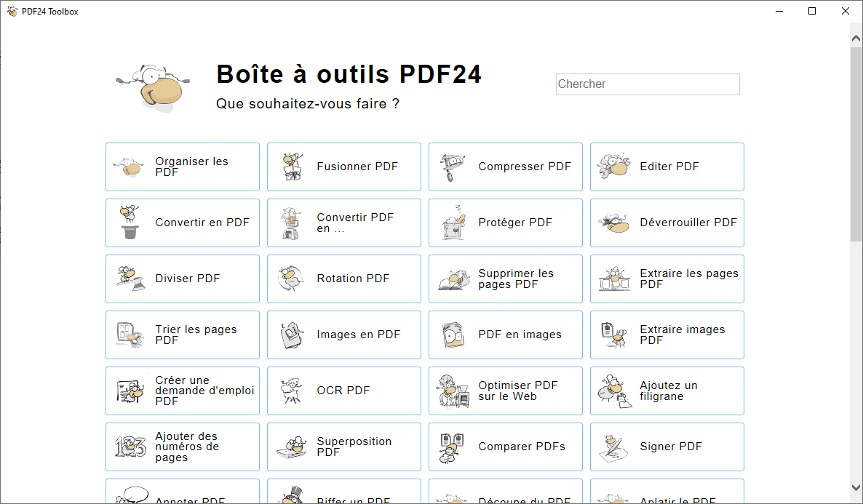Launch the Comparer PDFs tool
The height and width of the screenshot is (504, 863).
[505, 447]
